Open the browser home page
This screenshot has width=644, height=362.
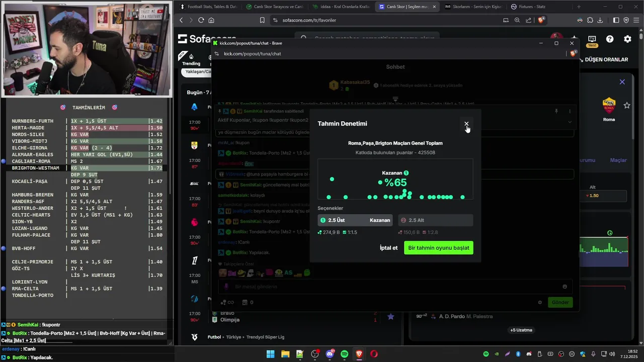(211, 20)
